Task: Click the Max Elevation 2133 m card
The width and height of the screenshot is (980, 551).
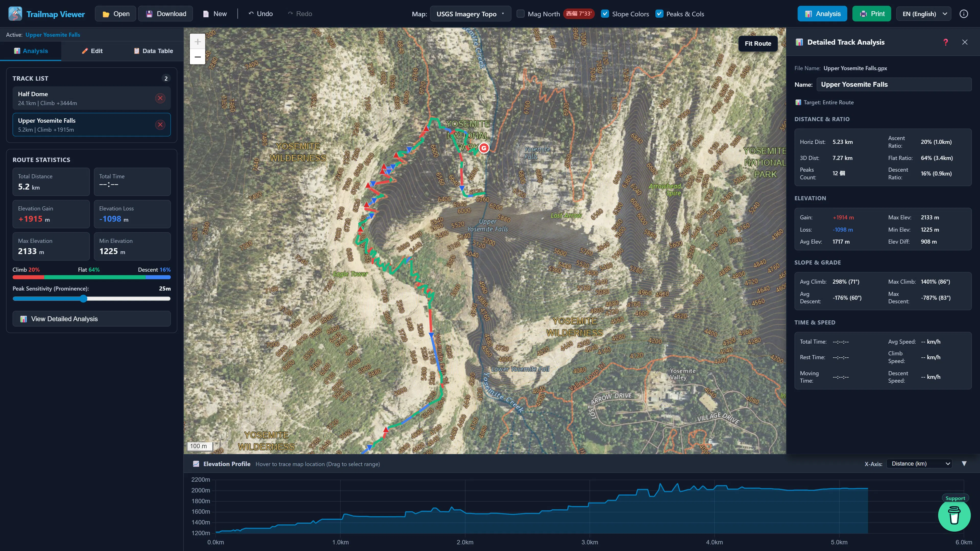Action: coord(51,246)
